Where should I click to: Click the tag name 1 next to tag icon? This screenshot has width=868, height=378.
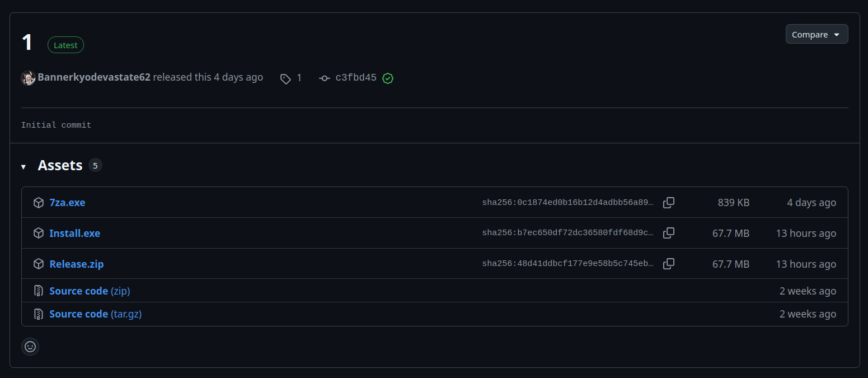299,78
